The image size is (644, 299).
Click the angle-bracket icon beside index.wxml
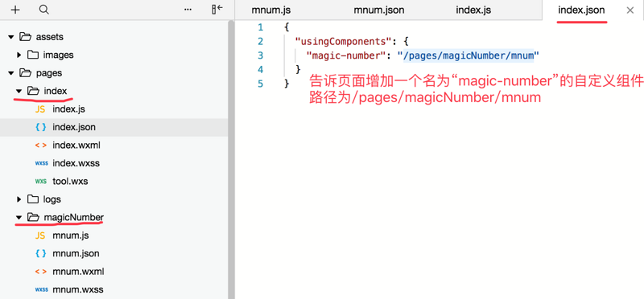(41, 145)
